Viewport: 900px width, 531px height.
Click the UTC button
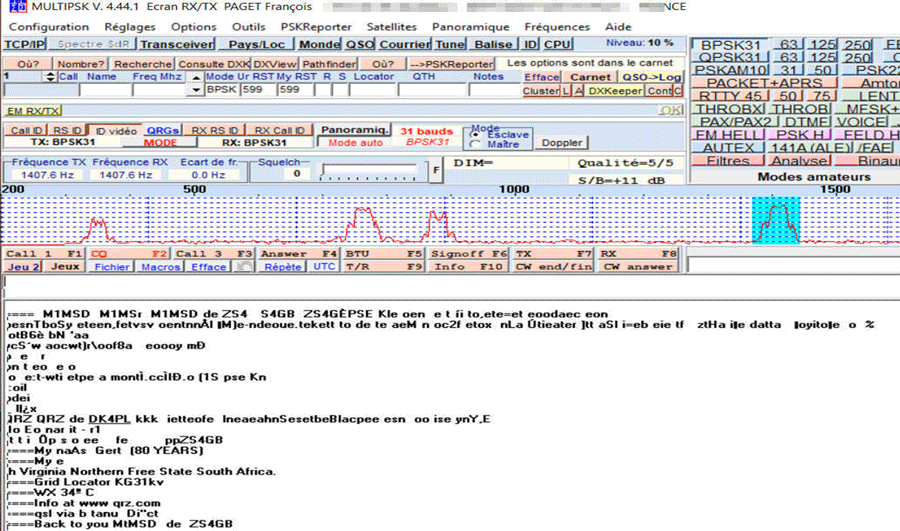pyautogui.click(x=324, y=267)
